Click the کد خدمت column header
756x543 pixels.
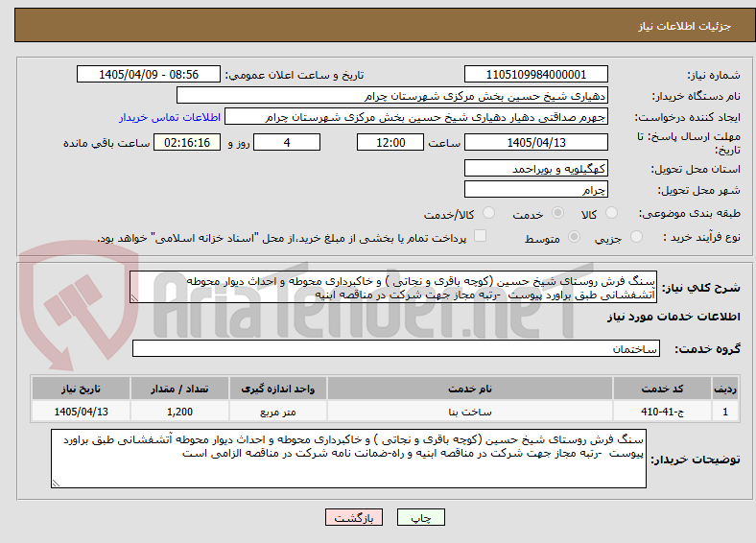pyautogui.click(x=663, y=389)
